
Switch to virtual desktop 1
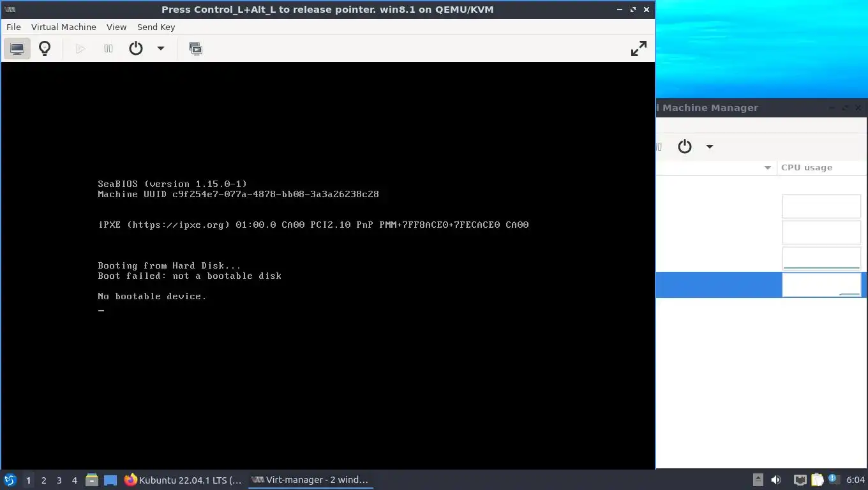point(28,480)
